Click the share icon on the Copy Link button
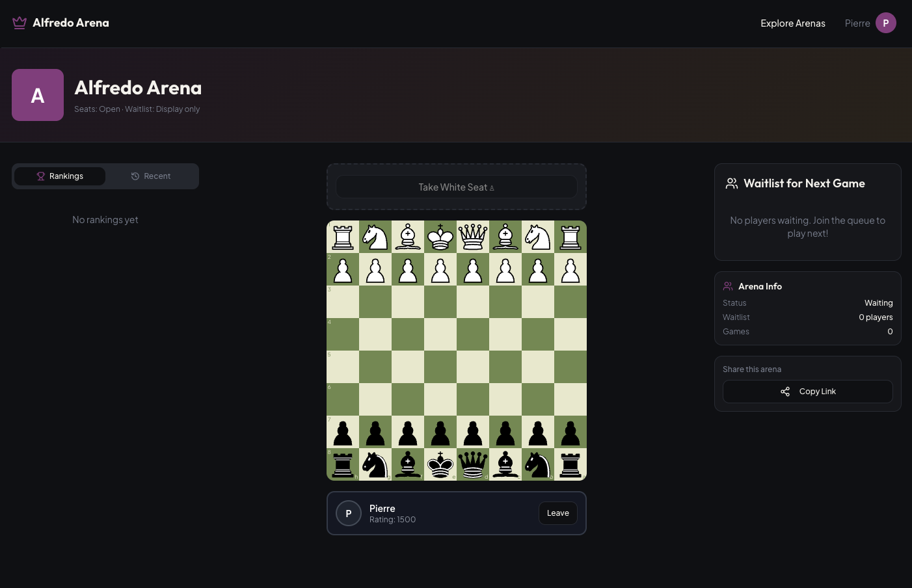912x588 pixels. click(785, 392)
